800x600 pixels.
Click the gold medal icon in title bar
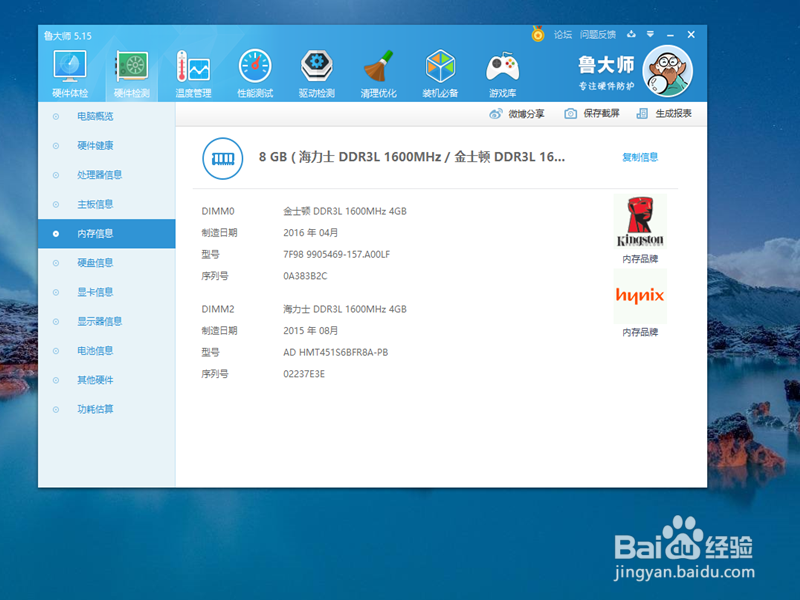point(538,34)
